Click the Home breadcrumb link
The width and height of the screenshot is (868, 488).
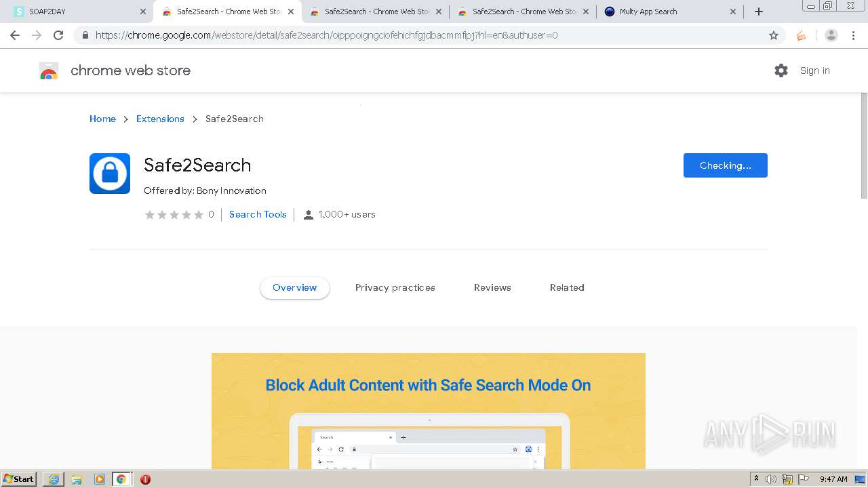(x=102, y=119)
